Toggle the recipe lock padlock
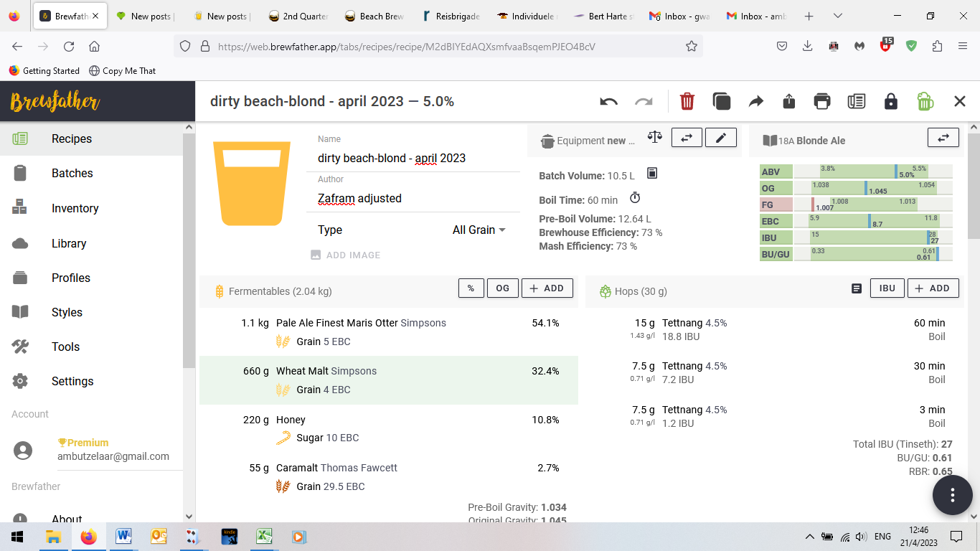The width and height of the screenshot is (980, 551). pos(890,101)
